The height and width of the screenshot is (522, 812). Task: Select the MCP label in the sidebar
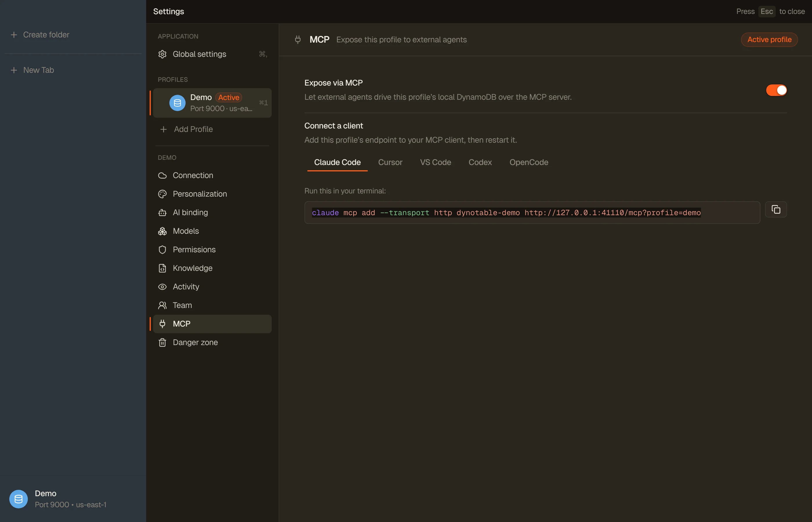point(181,324)
